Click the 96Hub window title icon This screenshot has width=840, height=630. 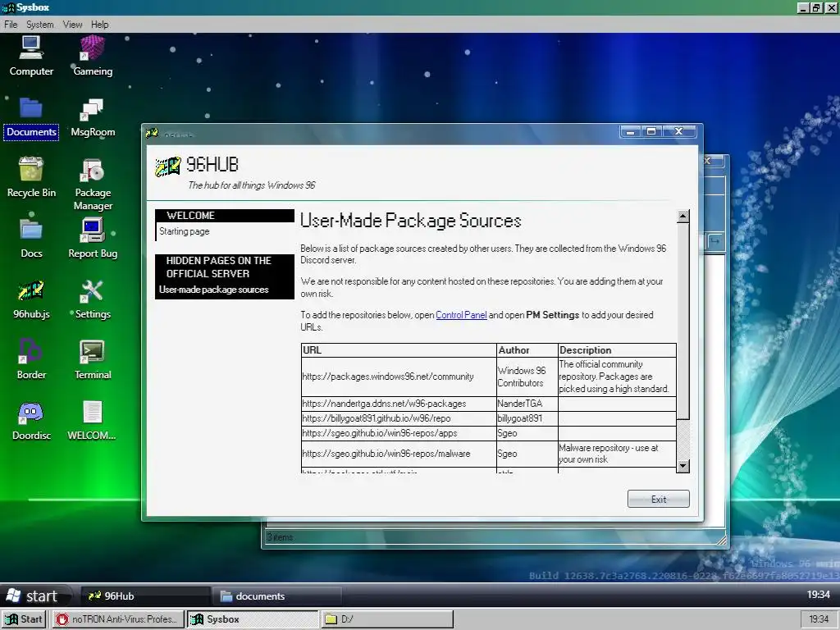tap(152, 133)
